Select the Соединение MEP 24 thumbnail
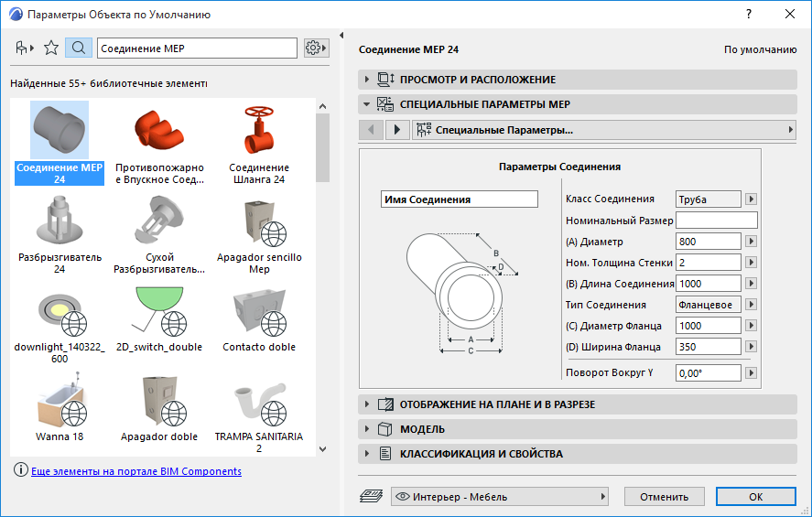 point(60,130)
